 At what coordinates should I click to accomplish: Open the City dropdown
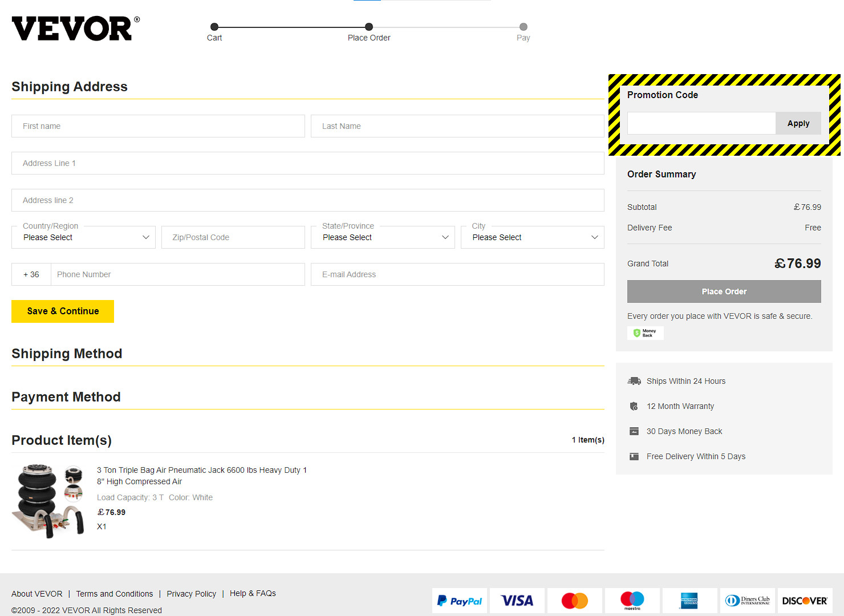pyautogui.click(x=533, y=237)
